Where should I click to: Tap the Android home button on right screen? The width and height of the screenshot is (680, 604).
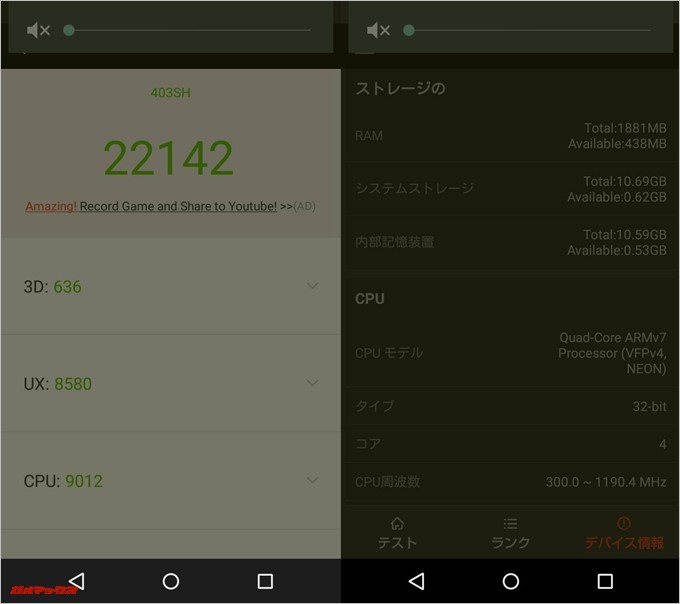pos(511,581)
